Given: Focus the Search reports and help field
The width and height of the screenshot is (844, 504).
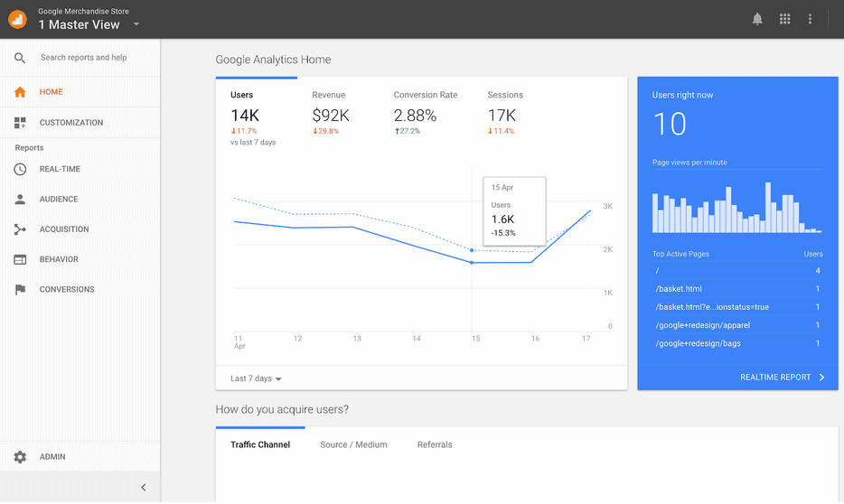Looking at the screenshot, I should point(84,58).
